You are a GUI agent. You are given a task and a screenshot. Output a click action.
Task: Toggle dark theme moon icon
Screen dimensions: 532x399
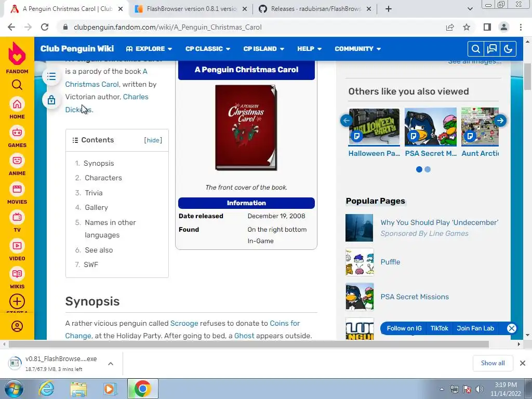508,49
